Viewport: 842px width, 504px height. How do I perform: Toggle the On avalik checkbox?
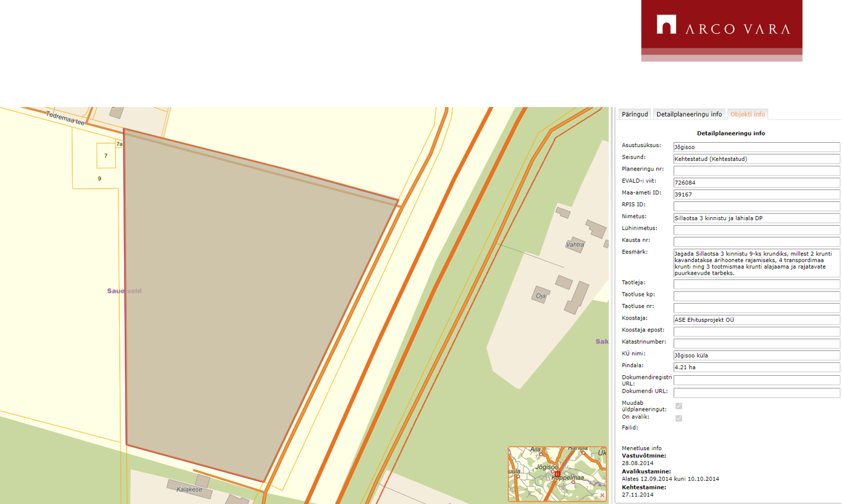pos(679,418)
